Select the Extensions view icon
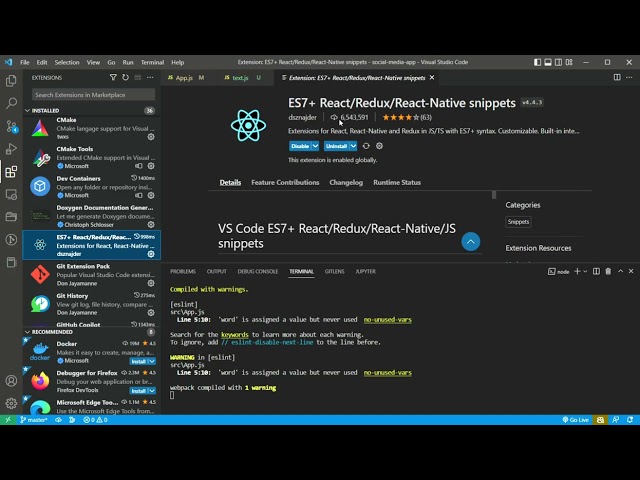 click(x=11, y=172)
